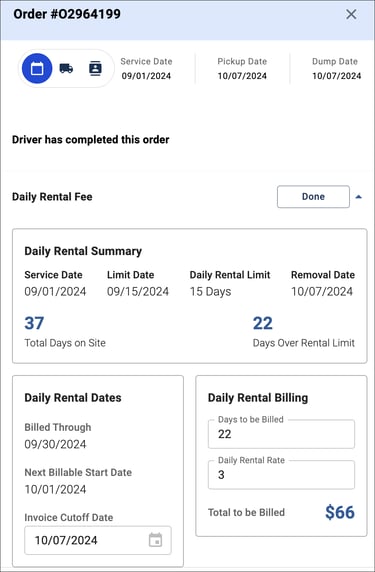The width and height of the screenshot is (375, 572).
Task: Click the Invoice Cutoff Date input
Action: pyautogui.click(x=98, y=540)
